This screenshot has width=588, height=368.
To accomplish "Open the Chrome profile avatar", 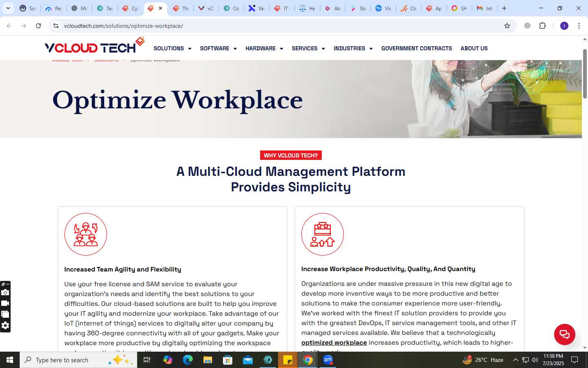I will pyautogui.click(x=564, y=26).
